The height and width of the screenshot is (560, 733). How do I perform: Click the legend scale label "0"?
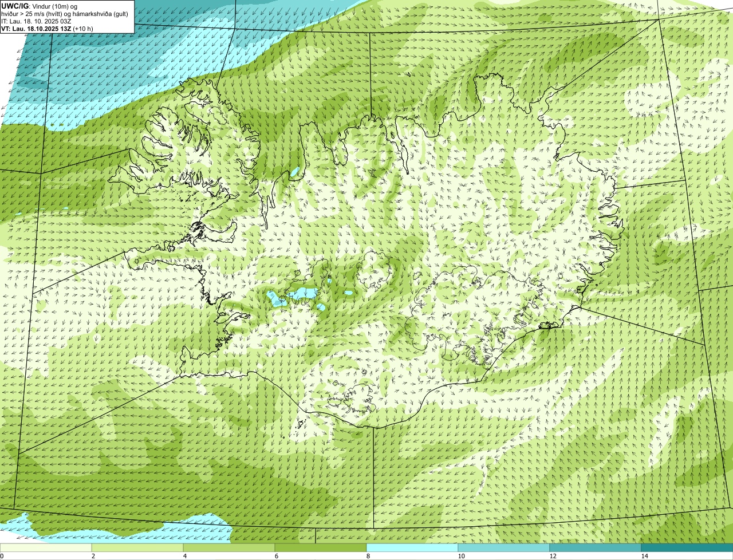(x=2, y=556)
